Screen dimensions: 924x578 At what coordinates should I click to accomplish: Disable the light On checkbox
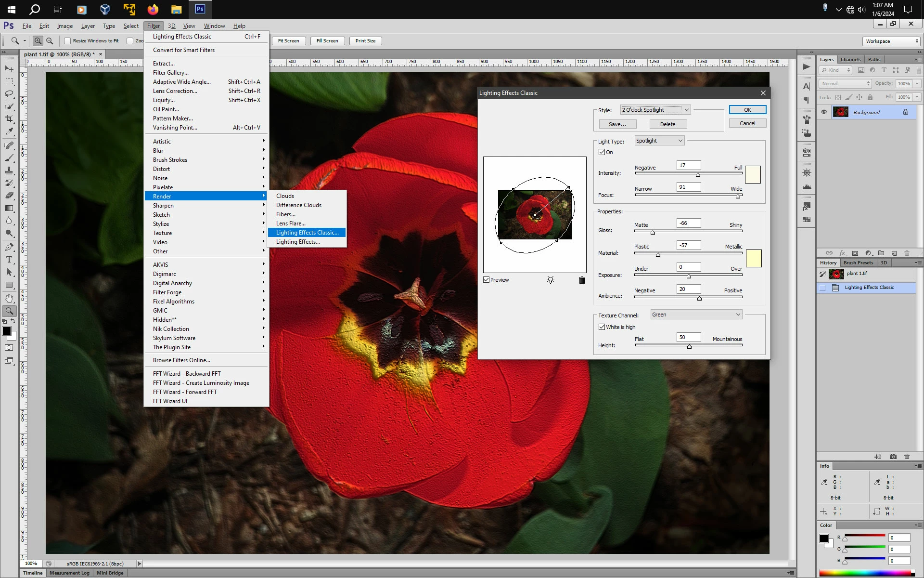point(602,152)
